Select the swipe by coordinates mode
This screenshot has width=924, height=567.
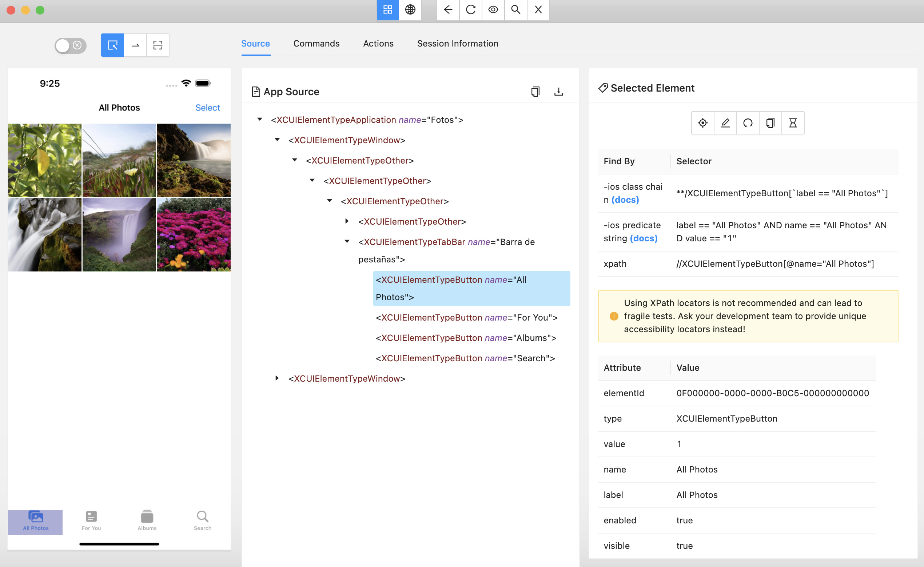(135, 45)
